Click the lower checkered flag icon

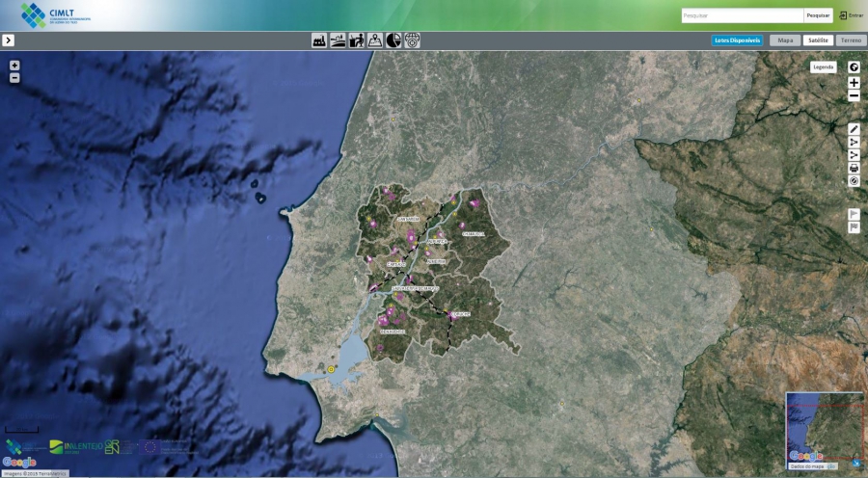(854, 227)
